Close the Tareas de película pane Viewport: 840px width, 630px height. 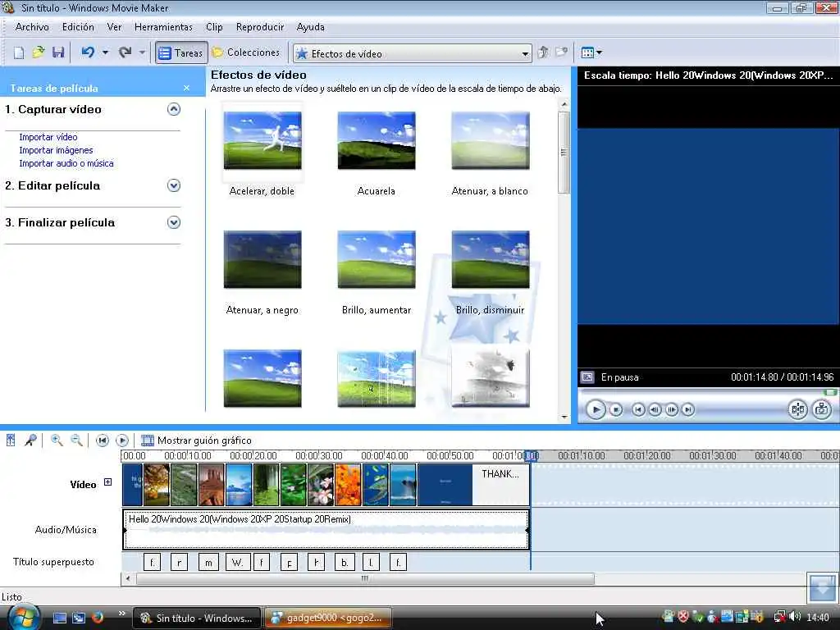pos(186,88)
